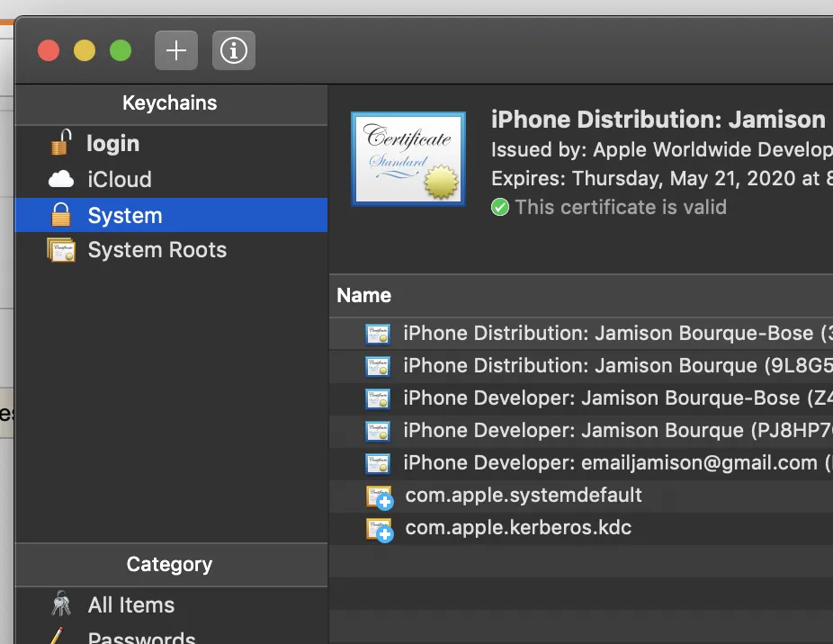
Task: Select the System Roots keychain
Action: point(171,250)
